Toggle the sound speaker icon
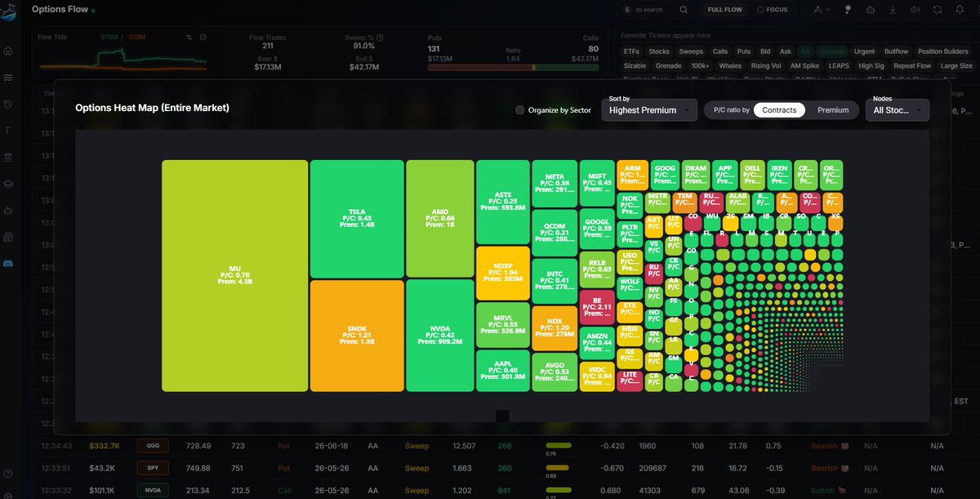Screen dimensions: 980x499 pos(915,10)
